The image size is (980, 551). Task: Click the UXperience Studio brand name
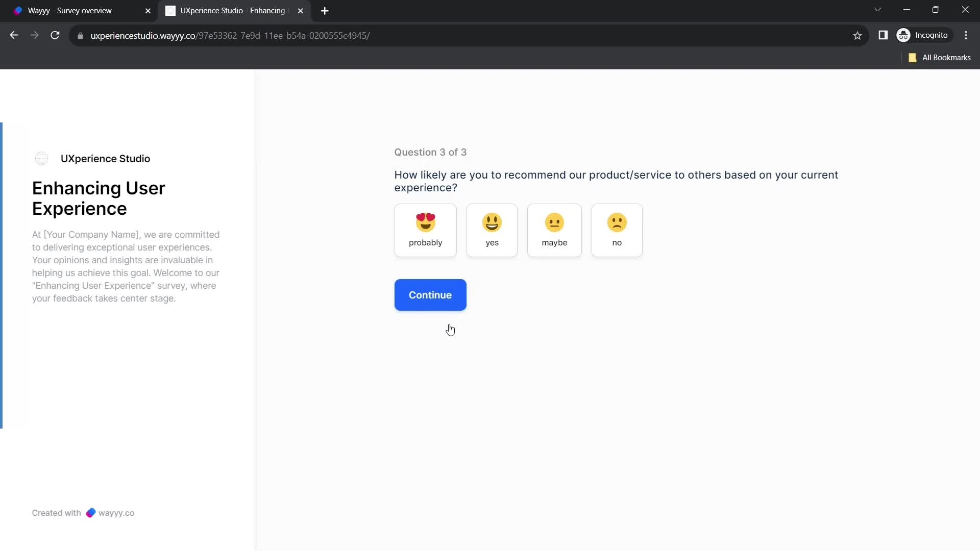click(x=105, y=159)
